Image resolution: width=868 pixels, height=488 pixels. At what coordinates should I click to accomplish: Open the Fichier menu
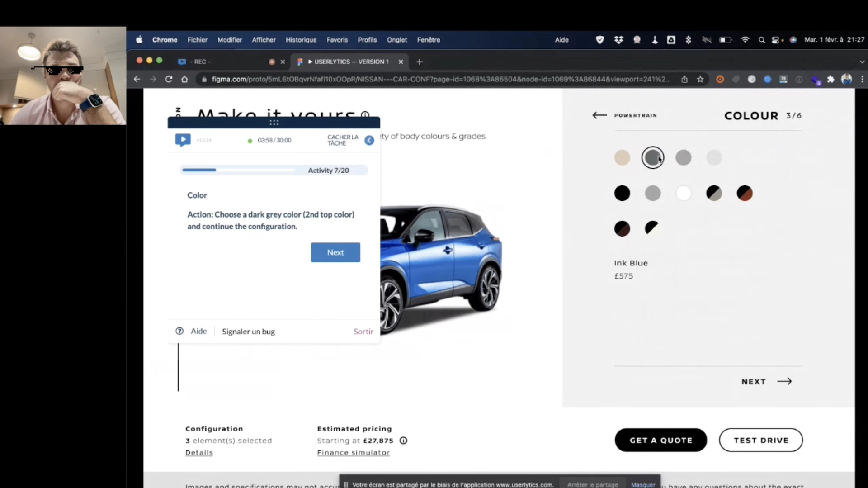click(197, 40)
